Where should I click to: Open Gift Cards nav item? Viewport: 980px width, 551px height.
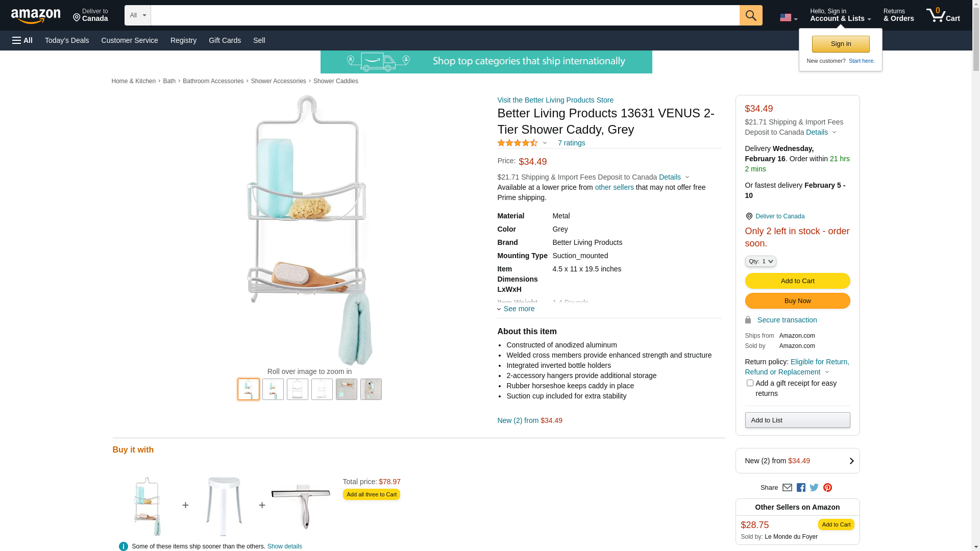click(x=225, y=40)
